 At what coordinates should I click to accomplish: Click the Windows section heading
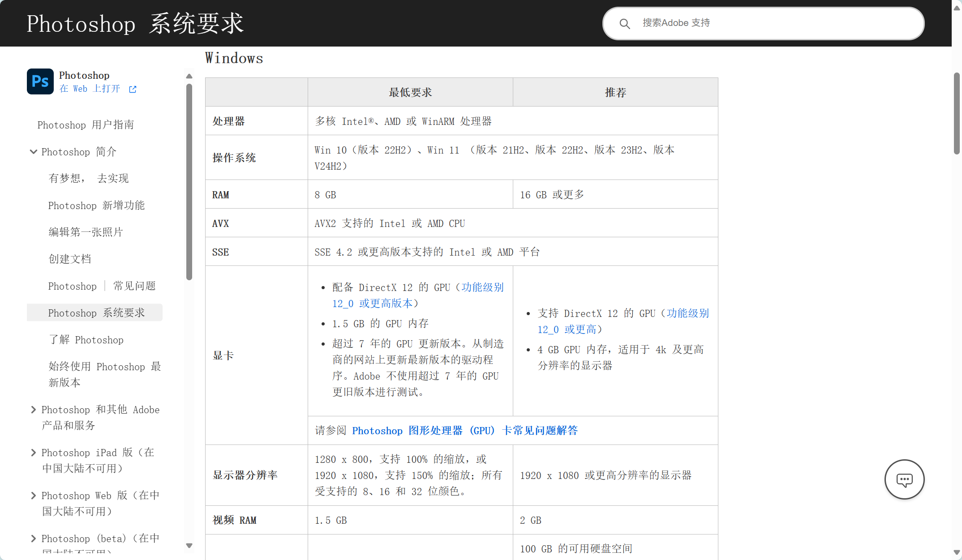[234, 58]
